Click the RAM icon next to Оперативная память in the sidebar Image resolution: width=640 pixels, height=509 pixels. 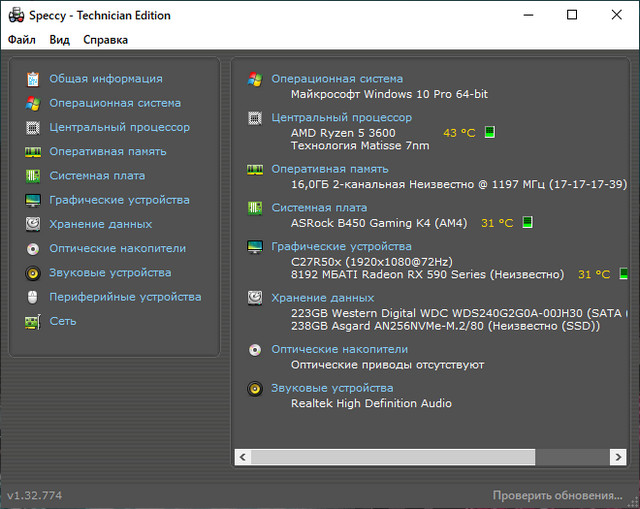coord(33,152)
